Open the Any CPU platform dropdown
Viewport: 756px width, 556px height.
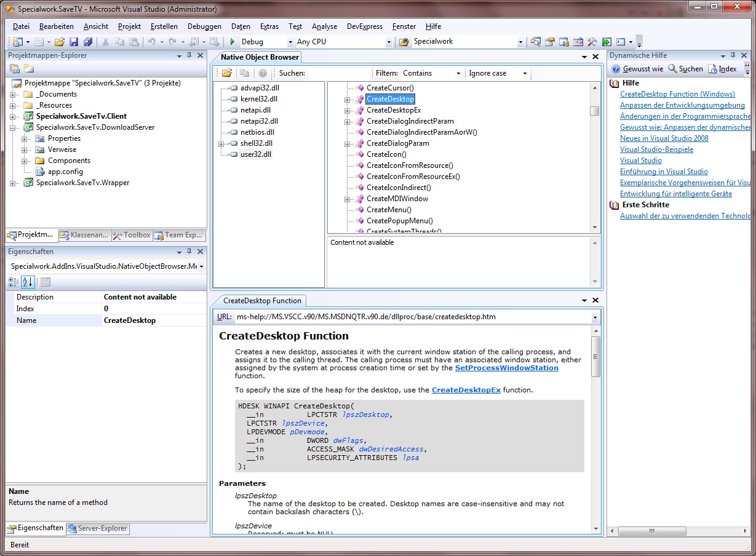click(389, 42)
